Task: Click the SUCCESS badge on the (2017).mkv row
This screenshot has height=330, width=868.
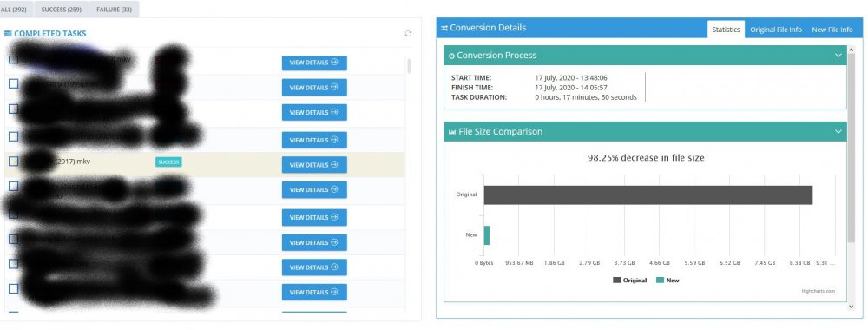Action: 168,162
